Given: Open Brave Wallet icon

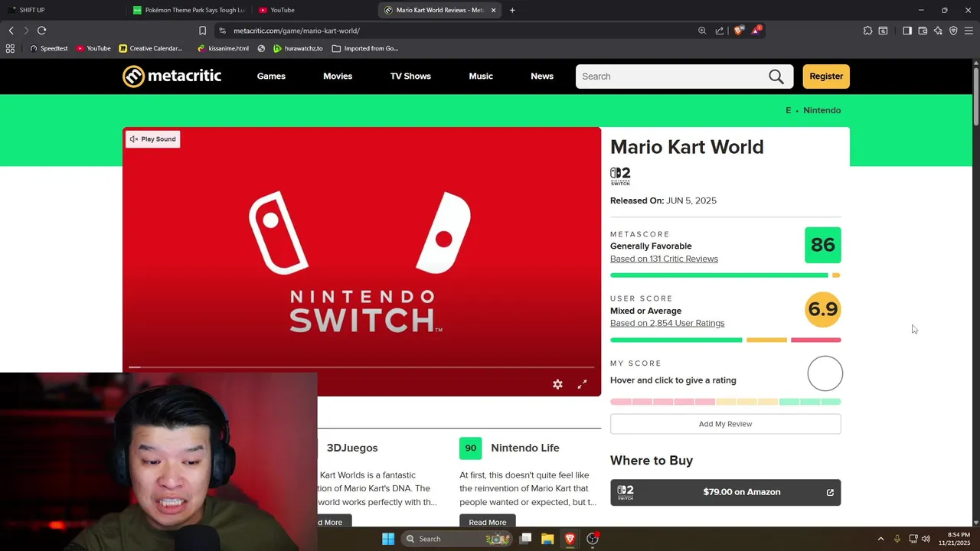Looking at the screenshot, I should tap(923, 31).
